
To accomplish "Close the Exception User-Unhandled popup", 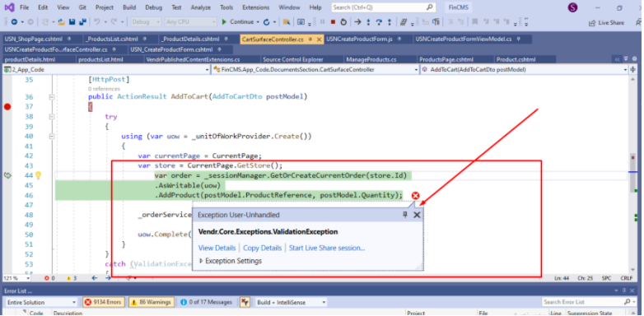I will [x=417, y=215].
